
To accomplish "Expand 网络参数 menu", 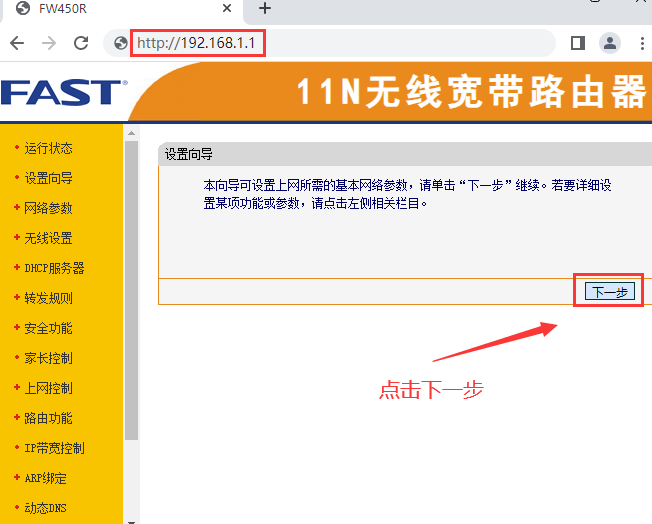I will click(x=48, y=208).
